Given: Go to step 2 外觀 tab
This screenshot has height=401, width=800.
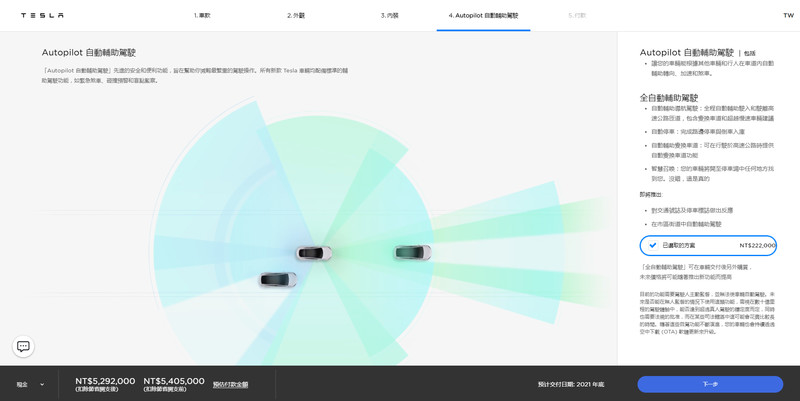Looking at the screenshot, I should click(x=296, y=15).
